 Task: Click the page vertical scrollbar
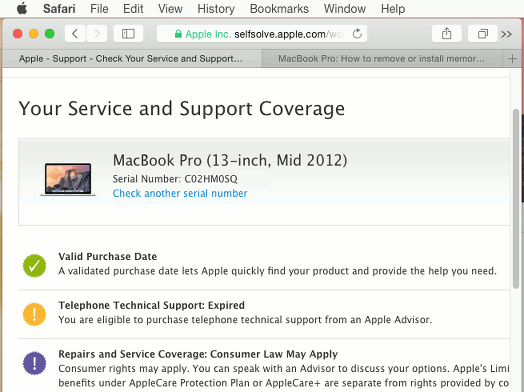[x=516, y=199]
